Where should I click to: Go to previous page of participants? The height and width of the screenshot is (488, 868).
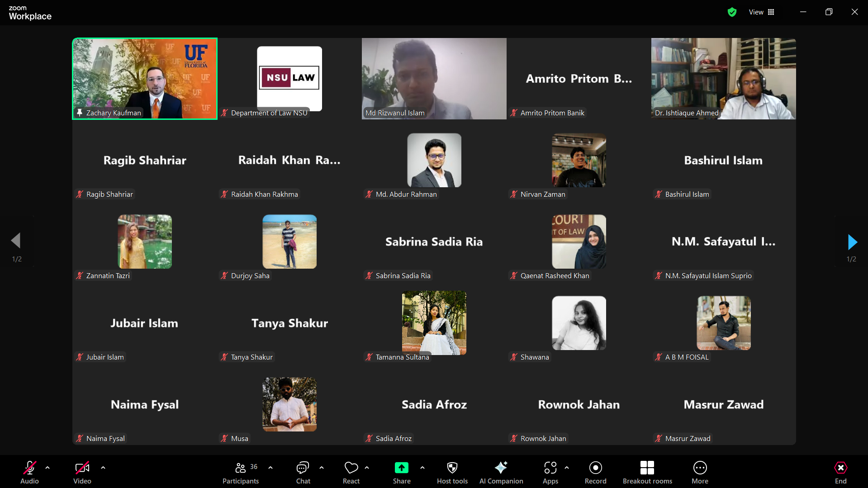point(16,241)
